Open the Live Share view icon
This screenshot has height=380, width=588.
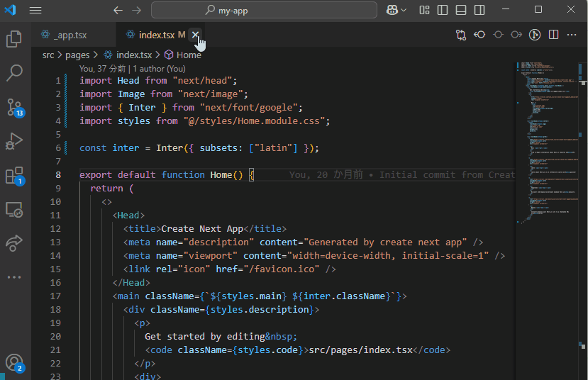point(14,243)
